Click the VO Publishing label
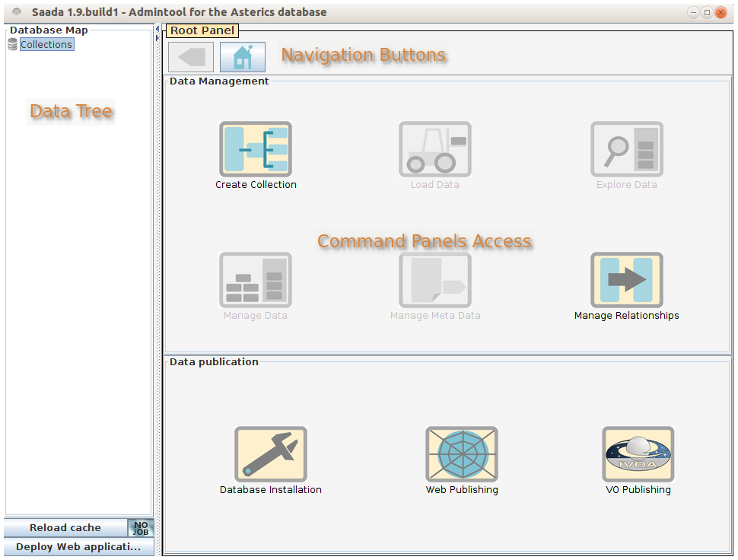 (x=638, y=489)
